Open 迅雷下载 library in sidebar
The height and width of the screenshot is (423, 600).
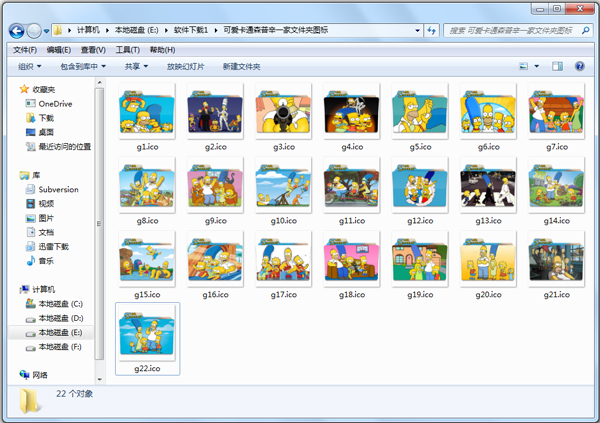tap(59, 246)
